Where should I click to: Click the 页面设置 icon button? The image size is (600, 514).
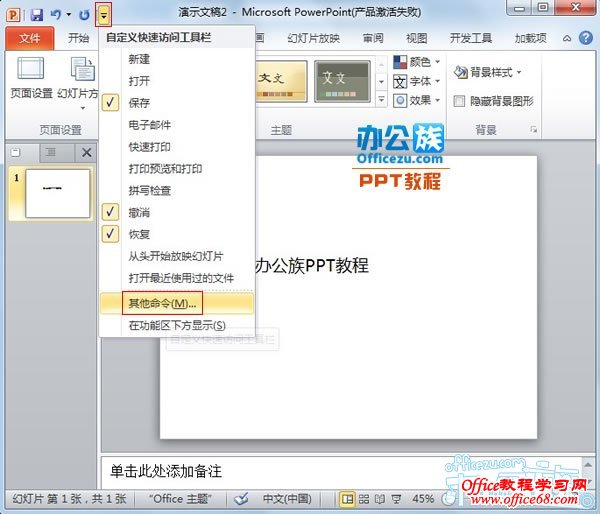[31, 78]
